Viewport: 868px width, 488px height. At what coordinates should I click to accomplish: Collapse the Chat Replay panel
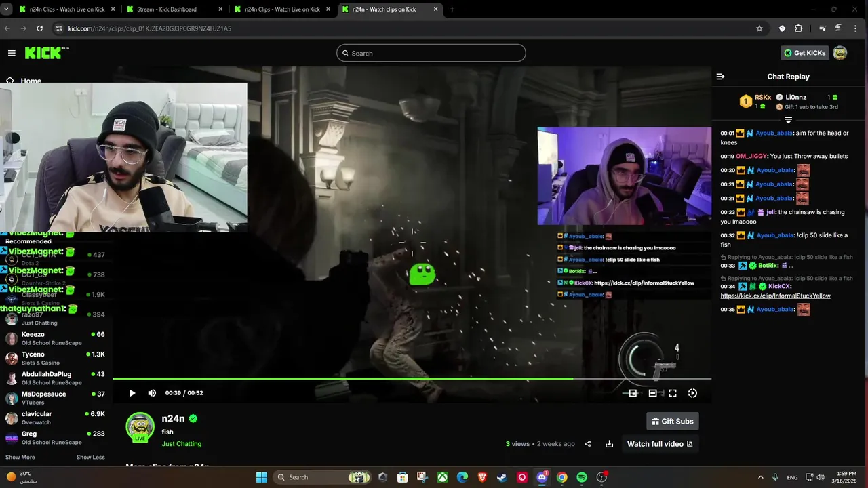pyautogui.click(x=720, y=77)
